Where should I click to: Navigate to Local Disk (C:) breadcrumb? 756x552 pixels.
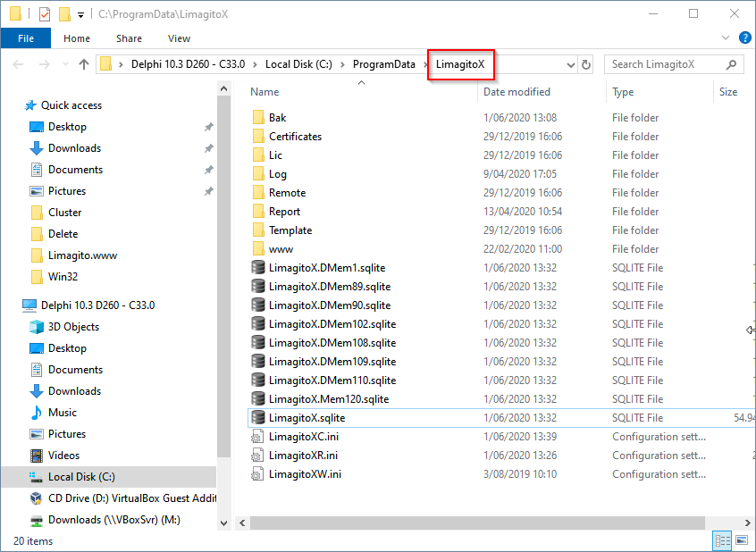pos(298,64)
